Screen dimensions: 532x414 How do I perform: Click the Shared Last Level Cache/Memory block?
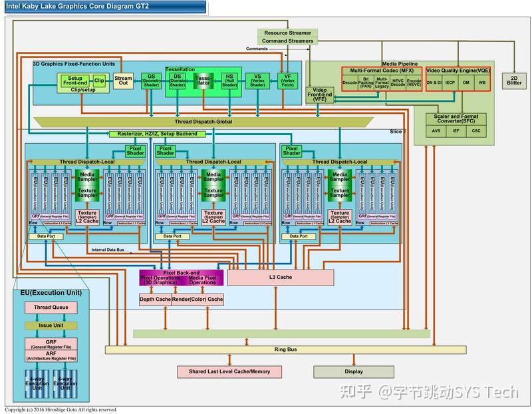[229, 371]
